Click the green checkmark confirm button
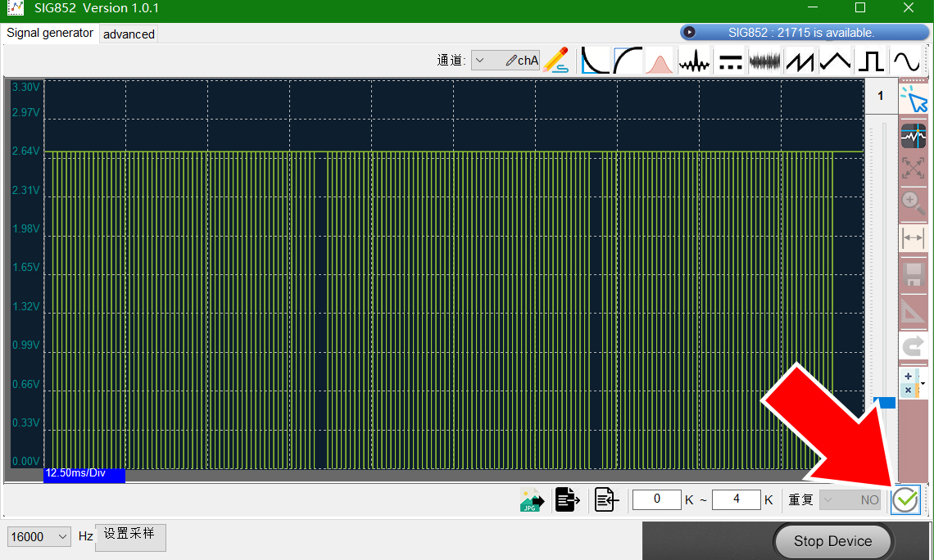This screenshot has width=934, height=560. pos(905,499)
